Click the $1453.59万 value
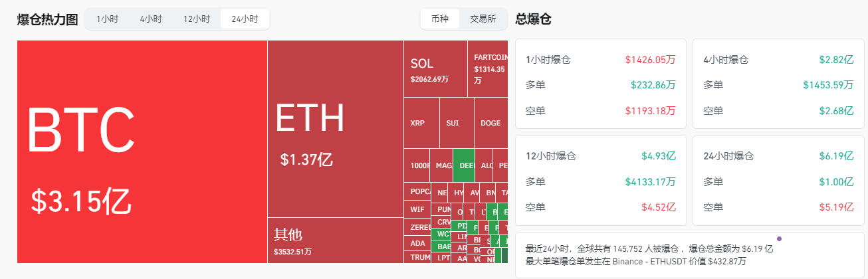Screen dimensions: 868x279 coord(828,85)
